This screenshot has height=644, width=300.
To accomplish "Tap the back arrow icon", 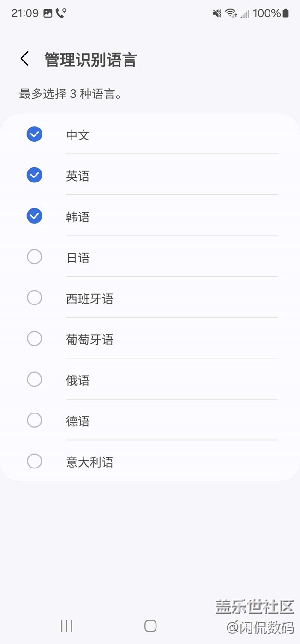I will tap(25, 59).
